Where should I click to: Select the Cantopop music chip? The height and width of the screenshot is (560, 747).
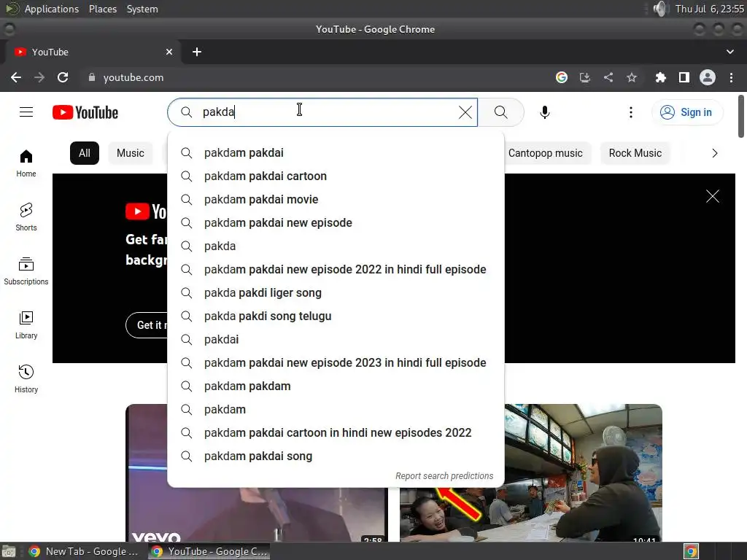[545, 153]
